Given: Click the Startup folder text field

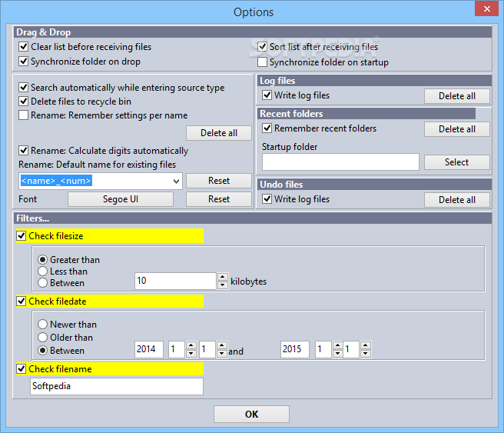Looking at the screenshot, I should click(340, 162).
